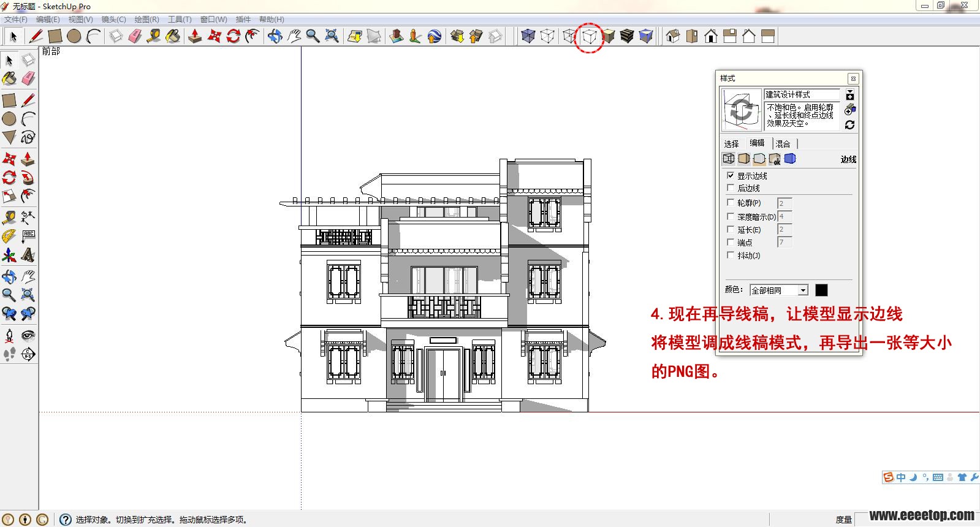Uncheck the 显示边线 checkbox
Image resolution: width=980 pixels, height=527 pixels.
point(731,175)
